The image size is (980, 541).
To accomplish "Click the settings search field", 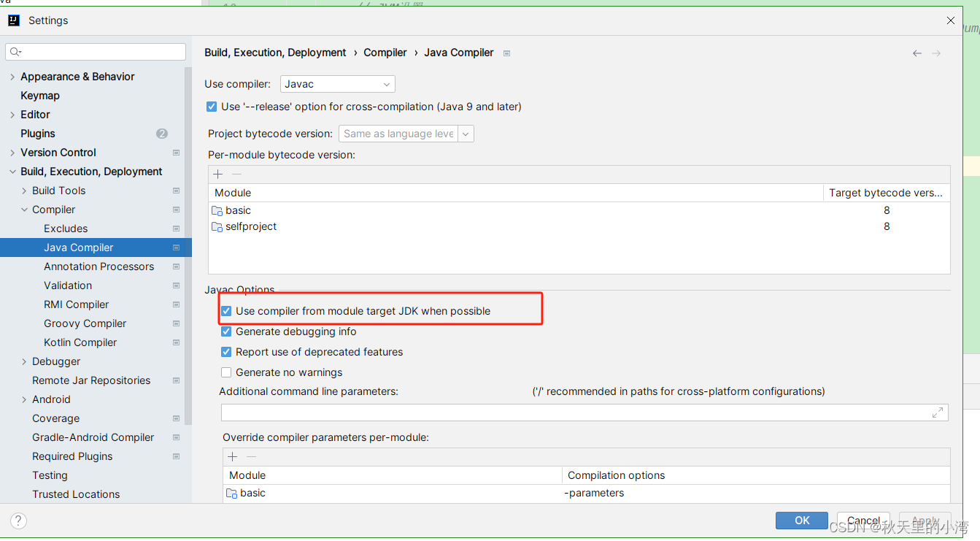I will click(96, 52).
